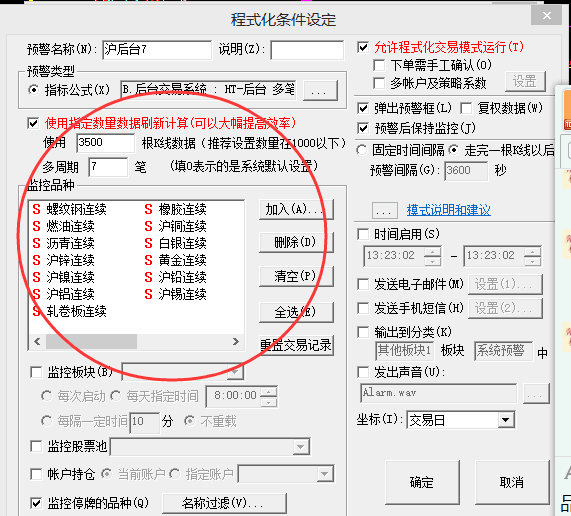Select 燃油连续 in the list
The image size is (571, 516).
[64, 226]
